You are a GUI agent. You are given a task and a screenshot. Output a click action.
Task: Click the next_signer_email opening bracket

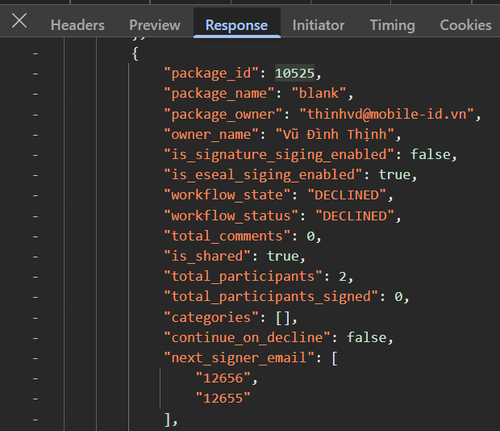[x=335, y=358]
